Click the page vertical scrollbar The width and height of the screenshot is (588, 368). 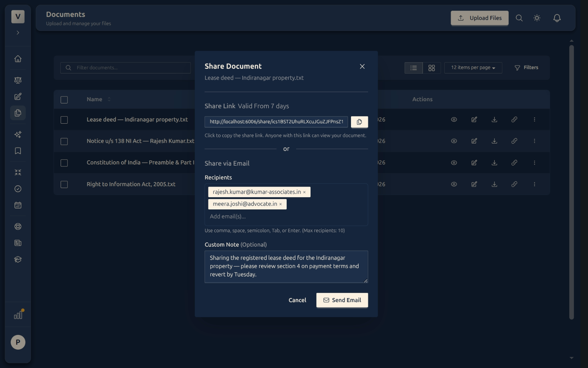[x=571, y=182]
